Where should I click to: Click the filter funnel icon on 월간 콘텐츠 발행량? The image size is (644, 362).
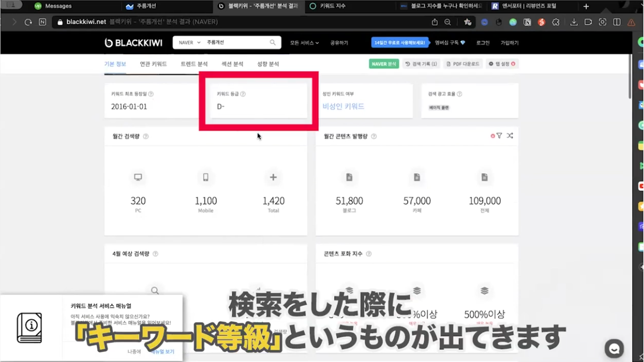(x=499, y=136)
